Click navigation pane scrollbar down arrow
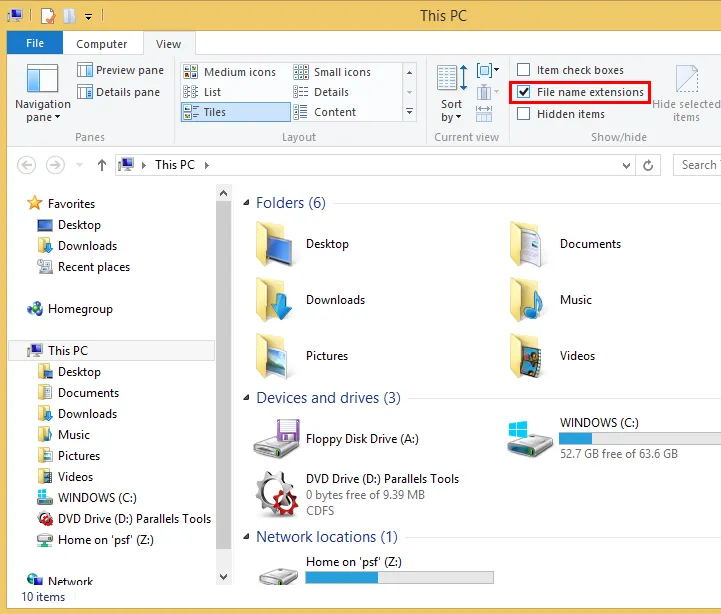This screenshot has height=614, width=721. point(223,576)
